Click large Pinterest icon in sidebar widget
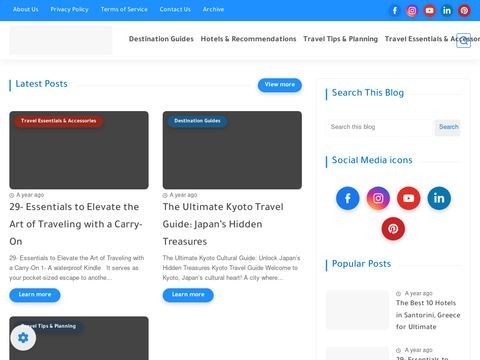 coord(393,229)
